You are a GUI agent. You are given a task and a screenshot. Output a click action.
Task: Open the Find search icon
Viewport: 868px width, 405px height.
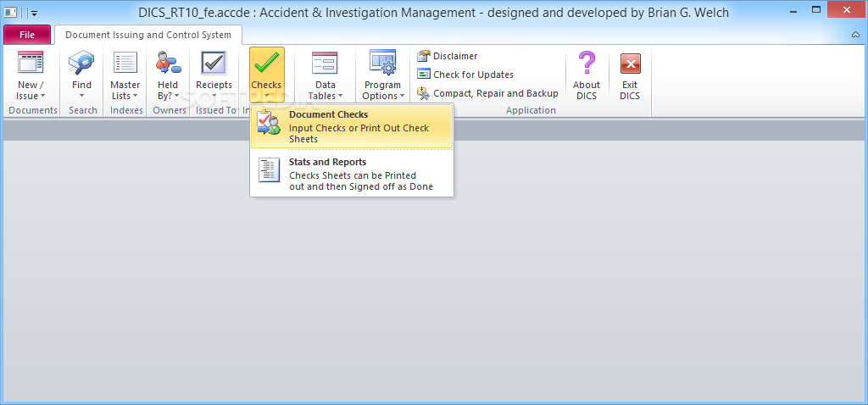point(81,62)
